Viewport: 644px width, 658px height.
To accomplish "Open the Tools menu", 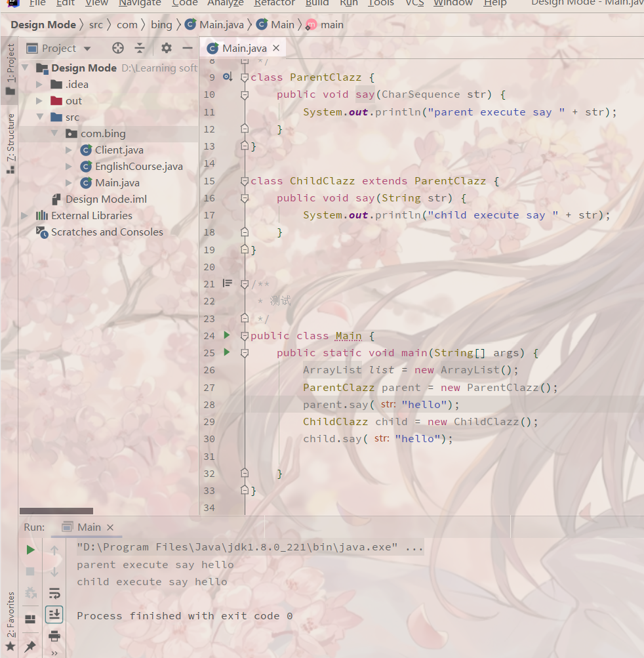I will click(x=380, y=3).
